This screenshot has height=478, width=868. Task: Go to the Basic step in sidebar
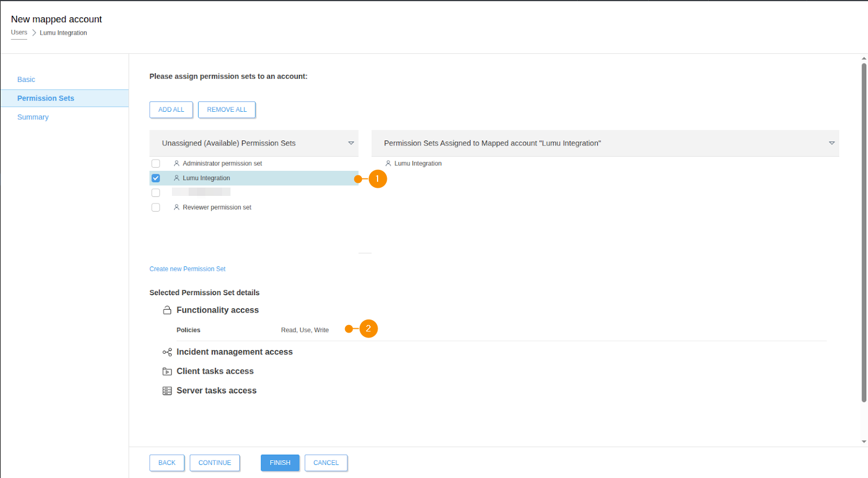[x=26, y=79]
